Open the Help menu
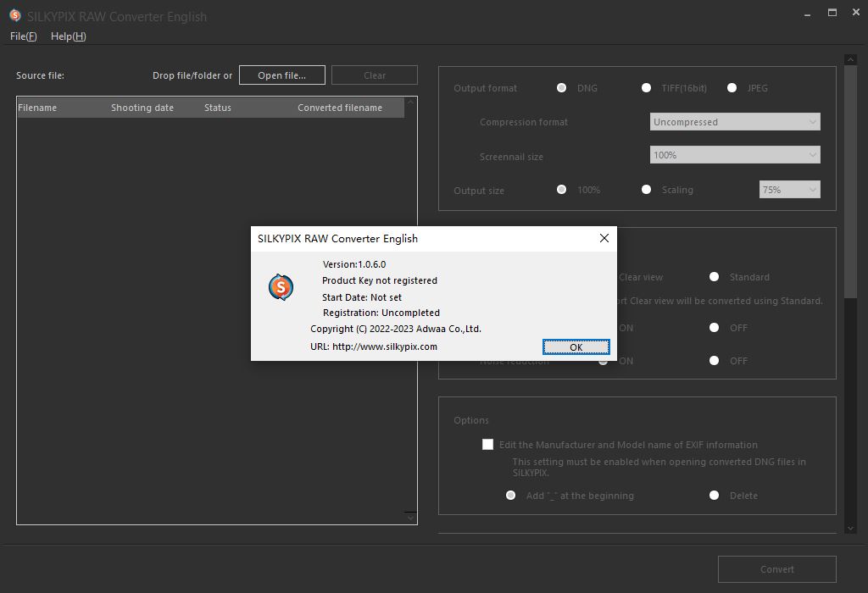 click(x=67, y=36)
